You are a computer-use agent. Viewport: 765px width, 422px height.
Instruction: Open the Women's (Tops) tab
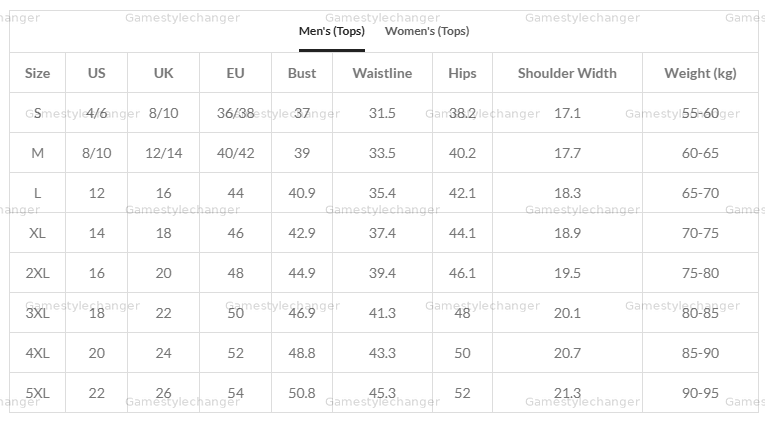pyautogui.click(x=427, y=31)
